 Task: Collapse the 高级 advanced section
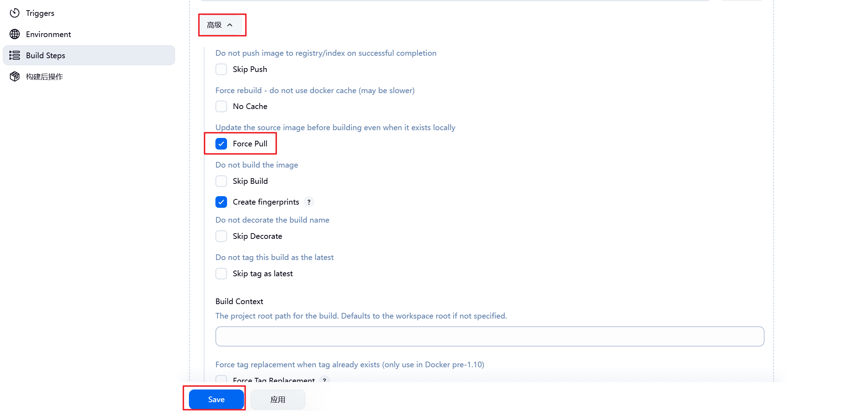(220, 25)
